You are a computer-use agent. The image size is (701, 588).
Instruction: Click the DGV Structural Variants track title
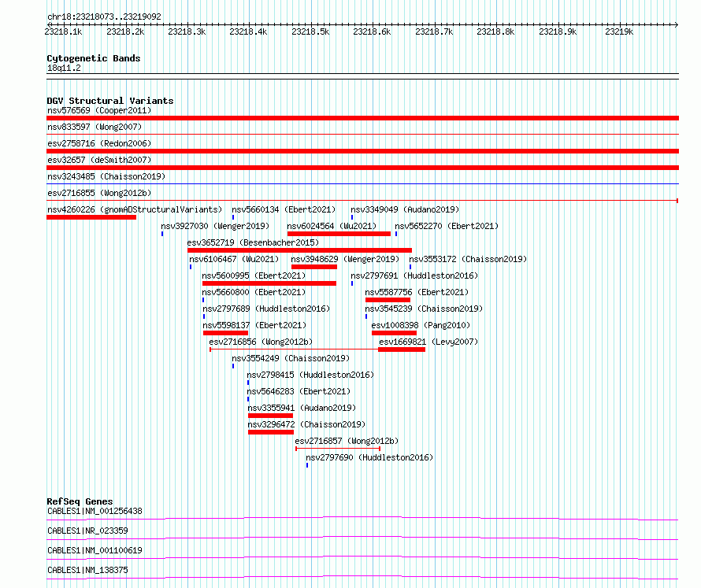pyautogui.click(x=110, y=101)
